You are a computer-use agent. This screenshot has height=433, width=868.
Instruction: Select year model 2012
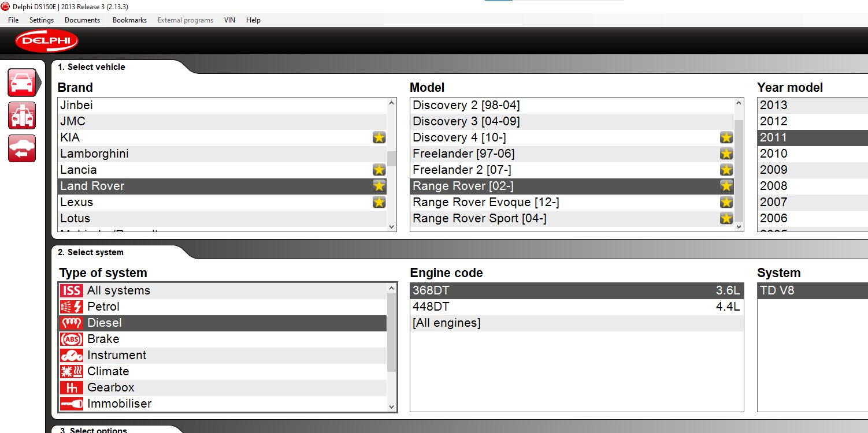[813, 121]
